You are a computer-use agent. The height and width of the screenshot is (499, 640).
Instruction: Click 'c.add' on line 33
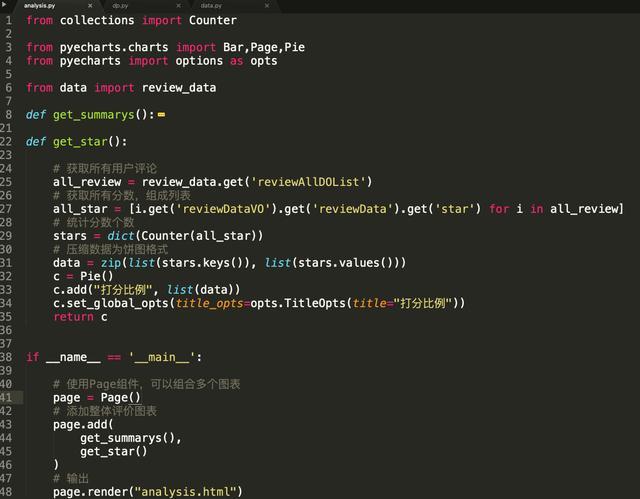[x=70, y=290]
